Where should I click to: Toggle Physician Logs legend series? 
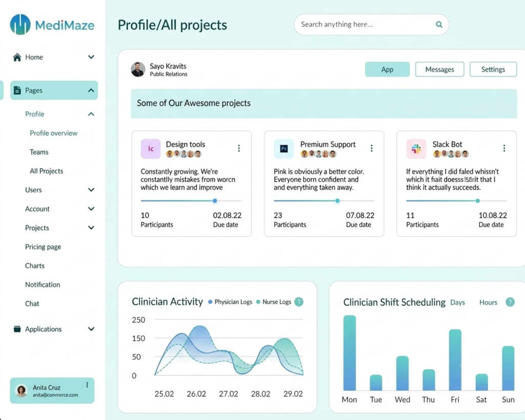230,302
